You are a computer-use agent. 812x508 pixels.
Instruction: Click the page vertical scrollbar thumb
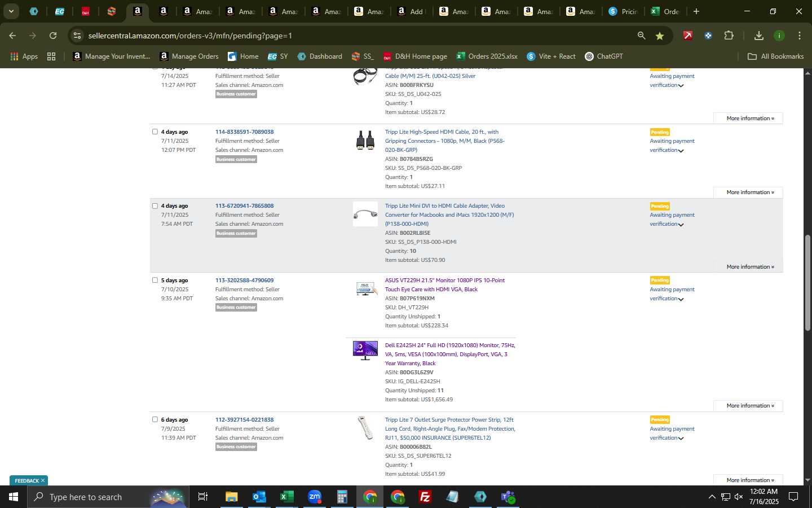pos(807,282)
